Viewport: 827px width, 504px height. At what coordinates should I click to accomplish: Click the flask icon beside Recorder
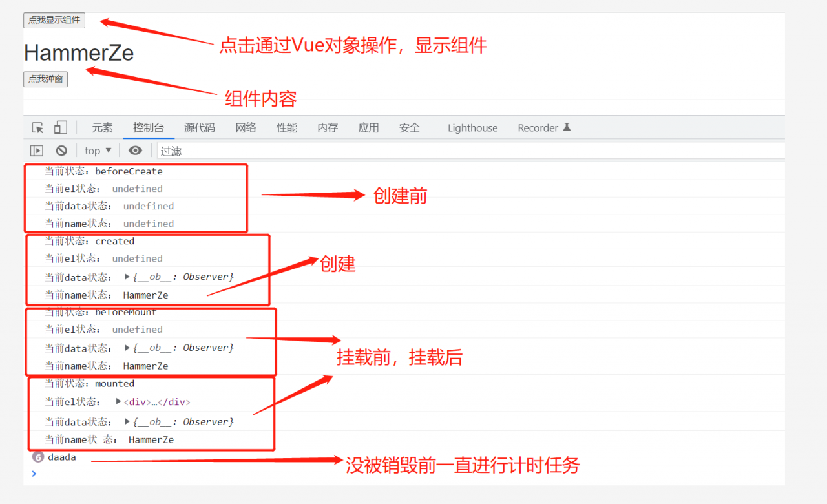[567, 127]
